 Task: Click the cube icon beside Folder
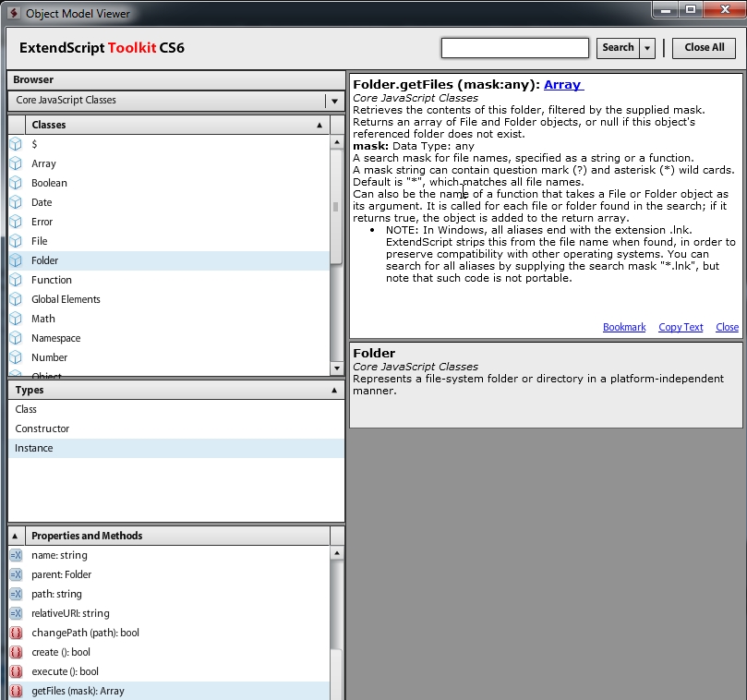coord(16,260)
